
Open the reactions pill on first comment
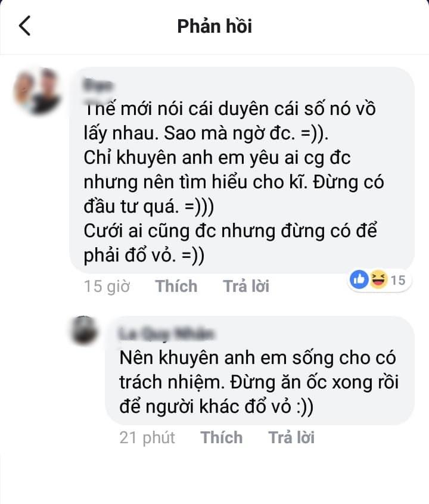coord(379,279)
